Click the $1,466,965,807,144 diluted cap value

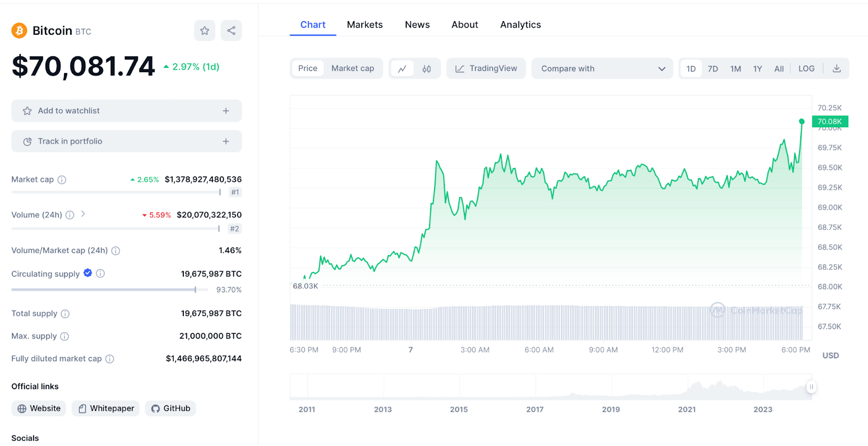(x=204, y=359)
